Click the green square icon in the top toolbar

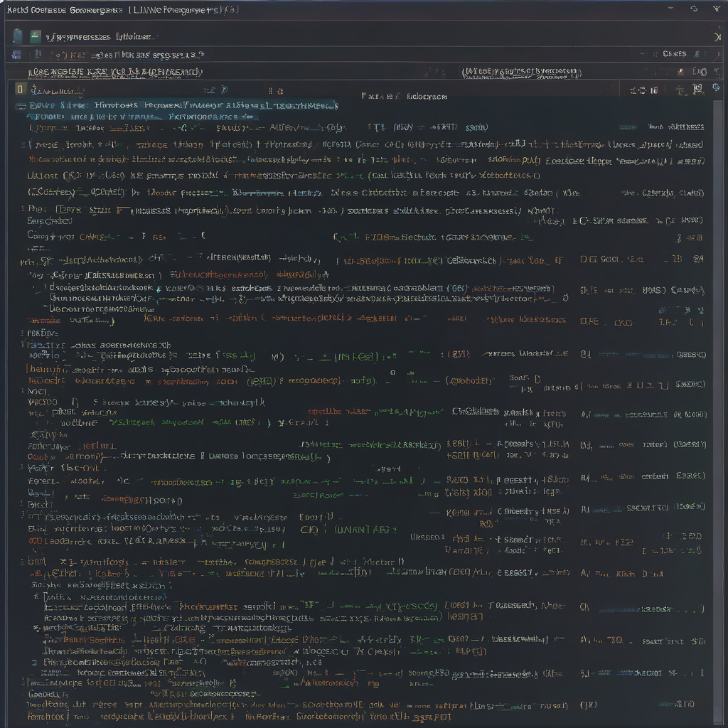click(36, 36)
